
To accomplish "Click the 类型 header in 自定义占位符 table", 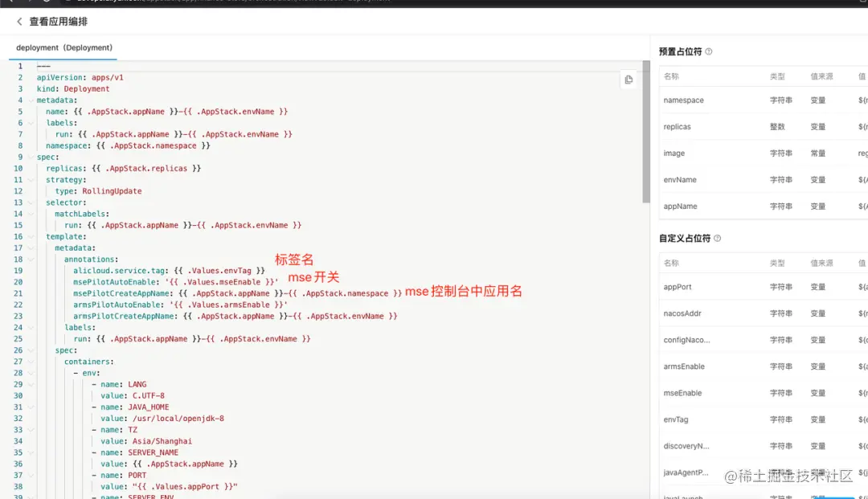I will coord(777,264).
